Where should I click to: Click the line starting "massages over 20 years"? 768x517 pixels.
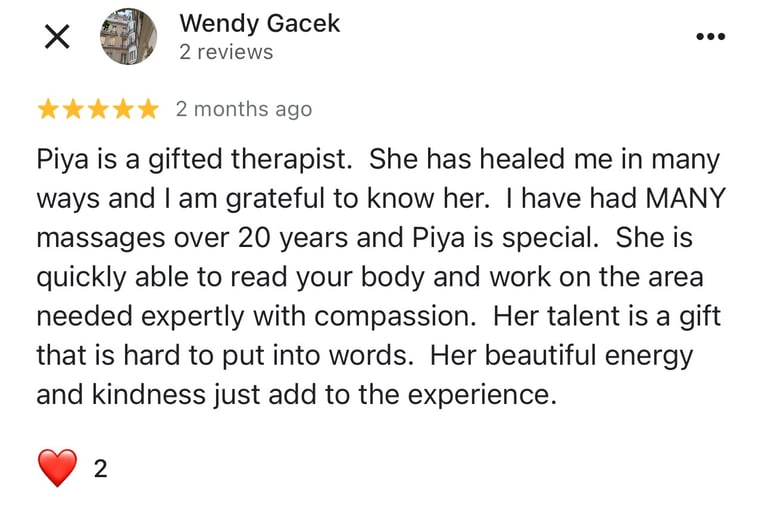point(364,238)
